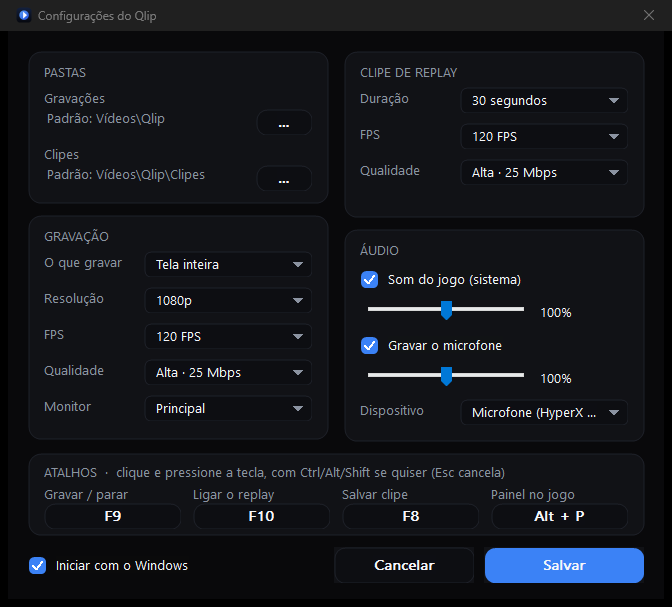Browse for the Gravações folder

tap(284, 123)
